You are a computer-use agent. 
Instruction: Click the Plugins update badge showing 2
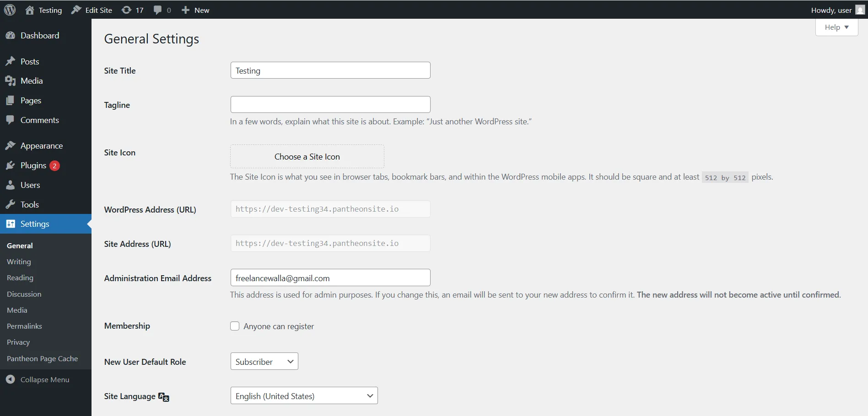click(x=54, y=165)
